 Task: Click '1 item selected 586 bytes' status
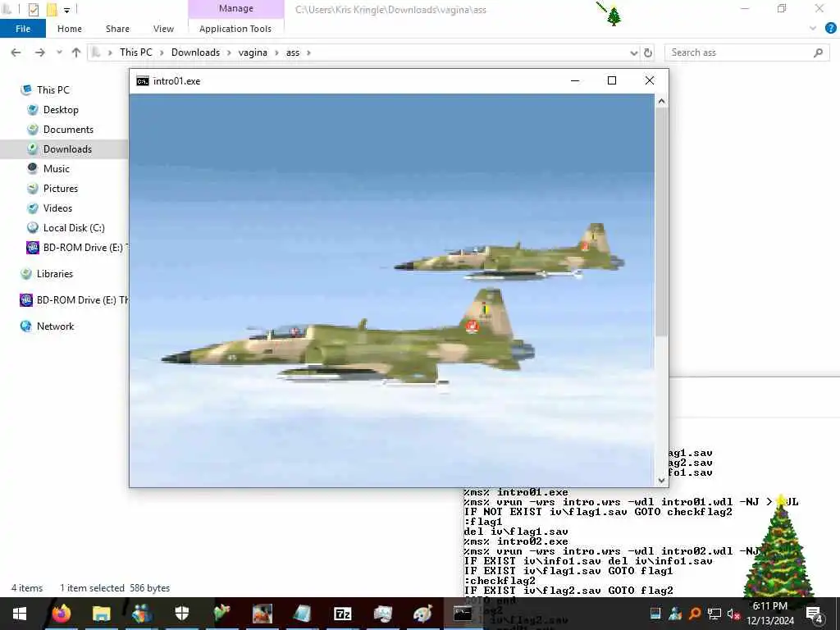point(115,588)
